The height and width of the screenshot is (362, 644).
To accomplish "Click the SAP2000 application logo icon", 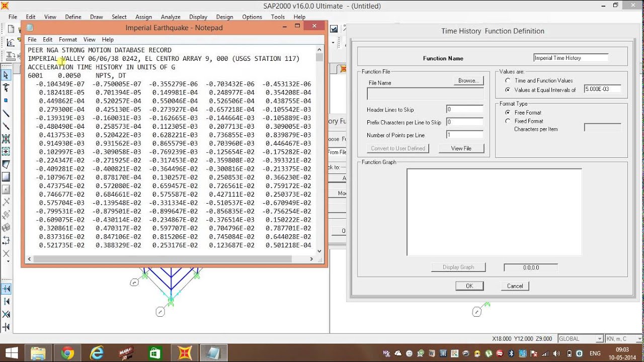I will [5, 6].
